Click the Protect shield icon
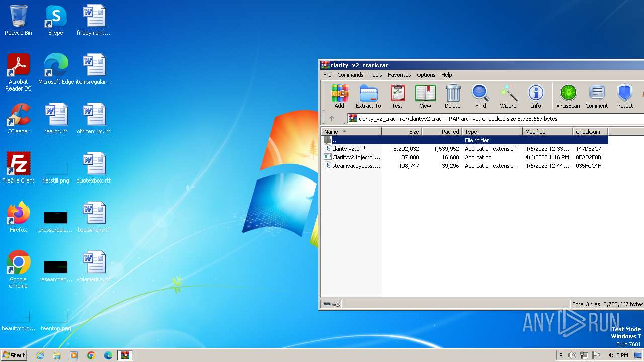The width and height of the screenshot is (644, 362). [x=624, y=96]
